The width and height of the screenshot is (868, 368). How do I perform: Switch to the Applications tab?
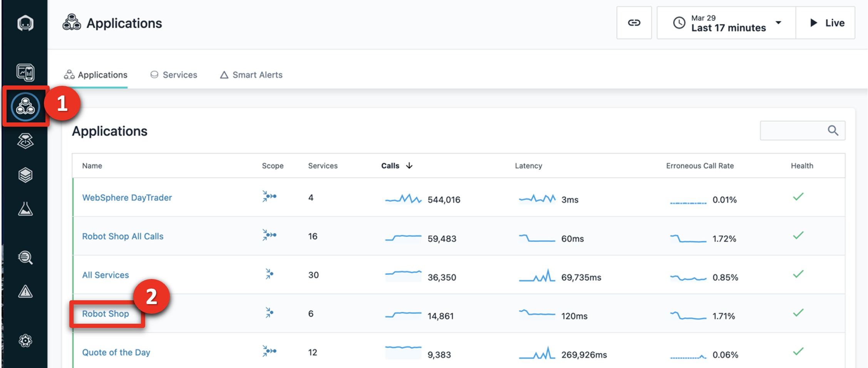click(96, 75)
